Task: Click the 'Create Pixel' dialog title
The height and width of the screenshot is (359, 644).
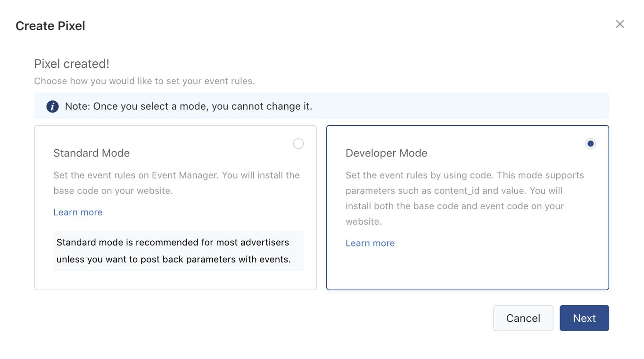Action: [x=50, y=26]
